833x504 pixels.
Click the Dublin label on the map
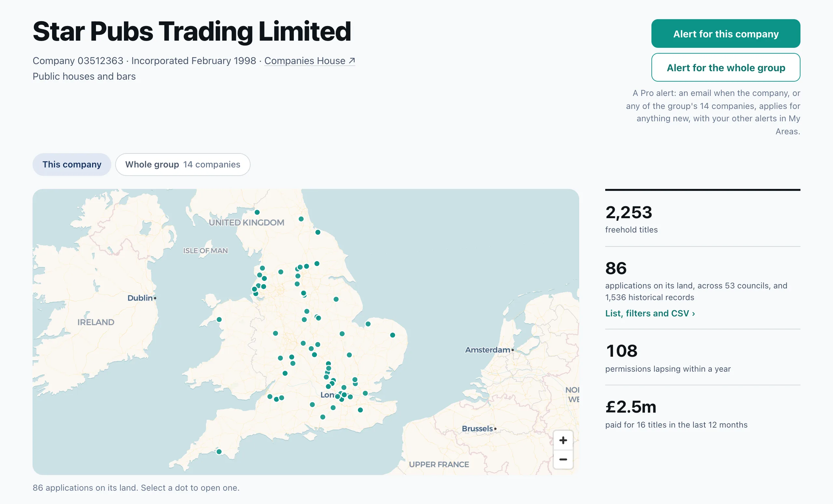[140, 298]
